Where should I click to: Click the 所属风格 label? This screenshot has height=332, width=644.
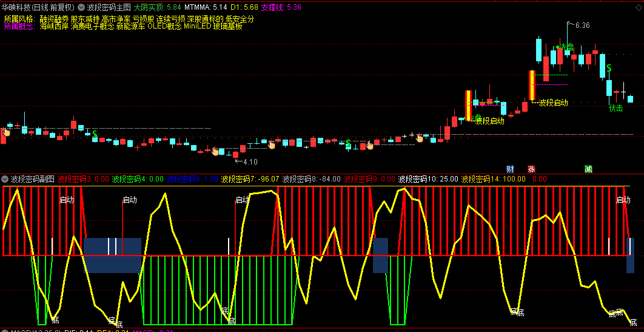pos(20,19)
